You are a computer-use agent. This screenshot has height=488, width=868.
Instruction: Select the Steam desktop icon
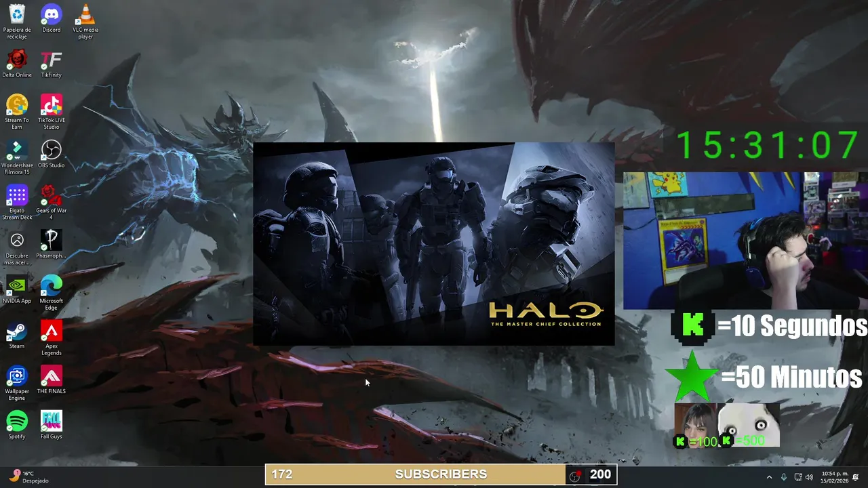tap(17, 335)
